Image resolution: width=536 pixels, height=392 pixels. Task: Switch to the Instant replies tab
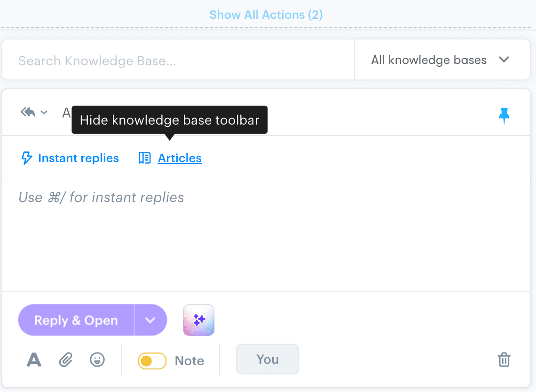(x=78, y=158)
